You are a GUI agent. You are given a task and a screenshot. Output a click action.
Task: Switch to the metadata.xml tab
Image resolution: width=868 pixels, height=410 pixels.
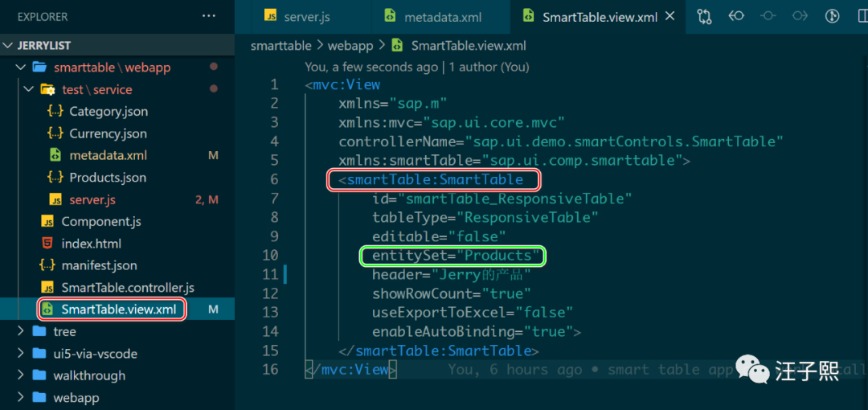[443, 17]
